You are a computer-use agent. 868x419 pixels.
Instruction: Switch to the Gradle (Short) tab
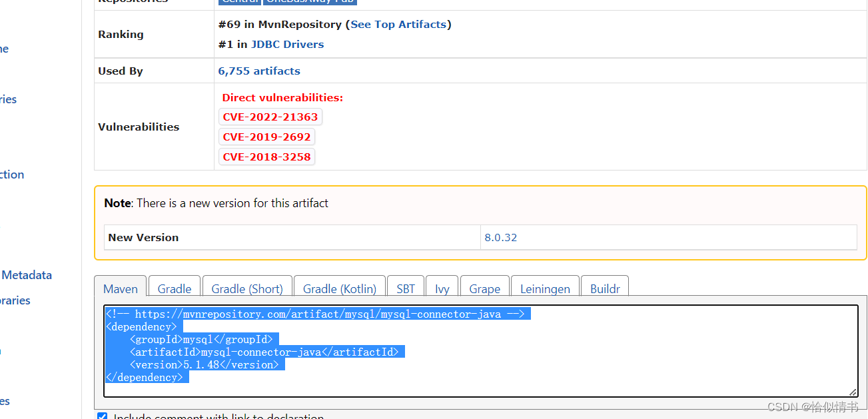246,288
